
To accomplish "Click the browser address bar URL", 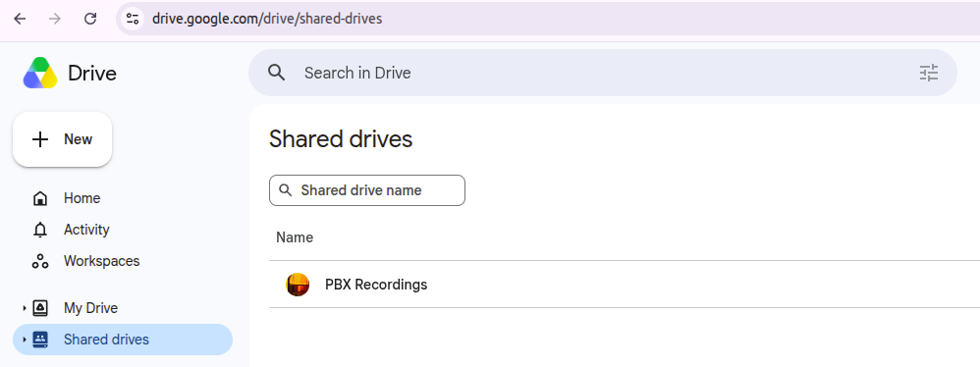I will (267, 19).
